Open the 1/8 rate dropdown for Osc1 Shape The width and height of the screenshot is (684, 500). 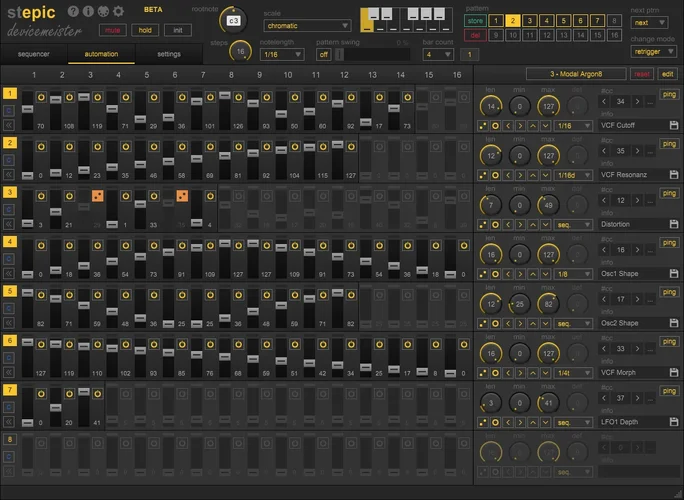(x=573, y=274)
